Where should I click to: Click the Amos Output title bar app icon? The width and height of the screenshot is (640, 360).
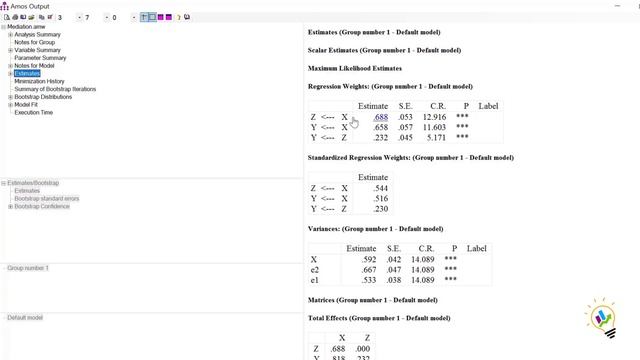click(4, 6)
